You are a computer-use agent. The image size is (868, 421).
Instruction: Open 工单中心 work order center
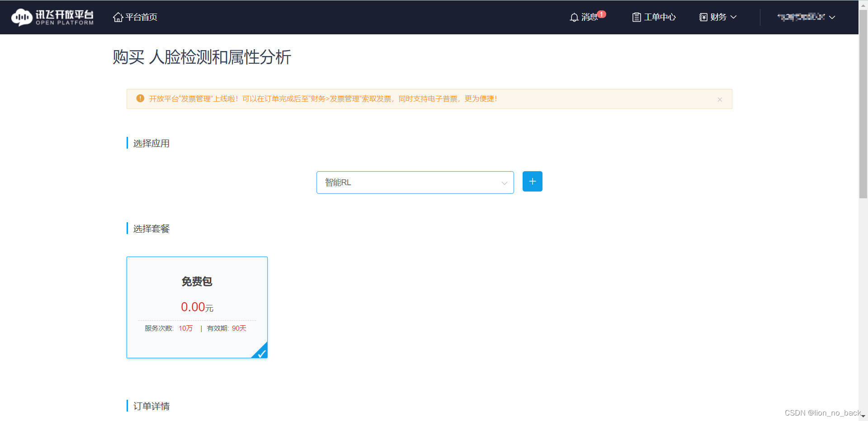pyautogui.click(x=654, y=17)
